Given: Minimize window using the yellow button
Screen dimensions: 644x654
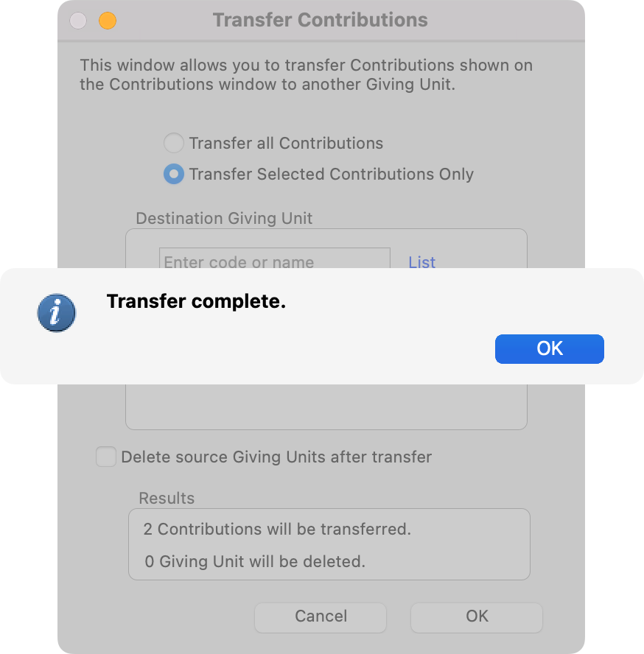Looking at the screenshot, I should [108, 21].
